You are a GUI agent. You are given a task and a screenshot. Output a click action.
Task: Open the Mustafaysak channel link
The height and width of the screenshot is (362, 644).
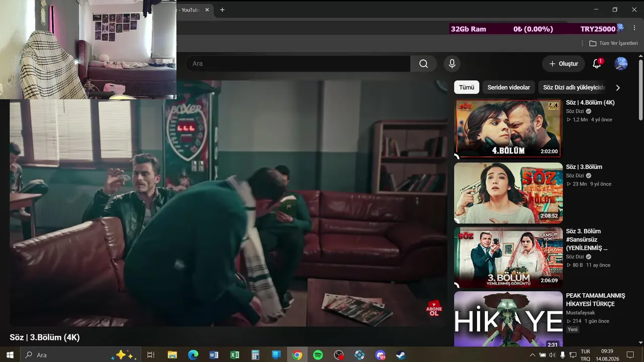click(x=580, y=313)
